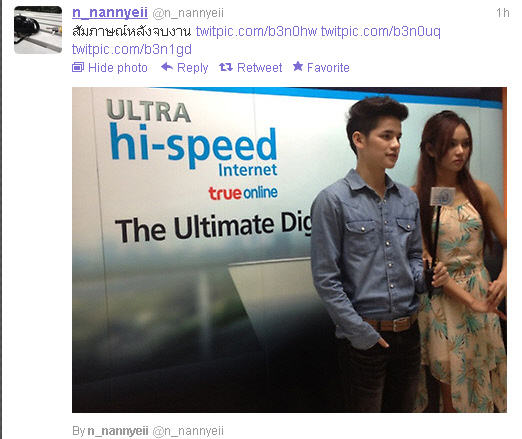522x439 pixels.
Task: Click the Retweet text button
Action: [259, 68]
